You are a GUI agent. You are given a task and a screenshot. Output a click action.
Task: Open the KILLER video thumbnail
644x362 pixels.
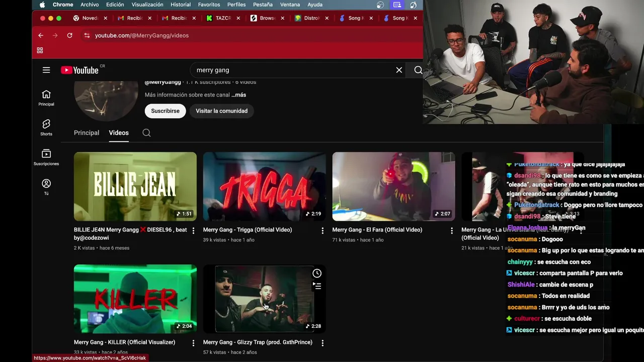pyautogui.click(x=135, y=299)
